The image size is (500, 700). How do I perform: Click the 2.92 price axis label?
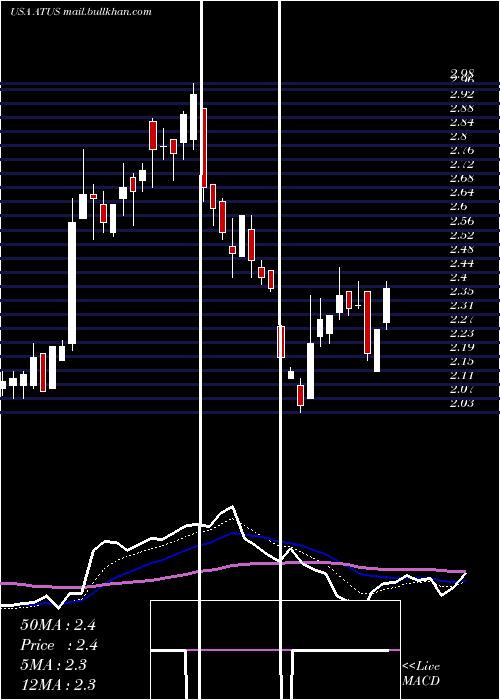click(462, 94)
